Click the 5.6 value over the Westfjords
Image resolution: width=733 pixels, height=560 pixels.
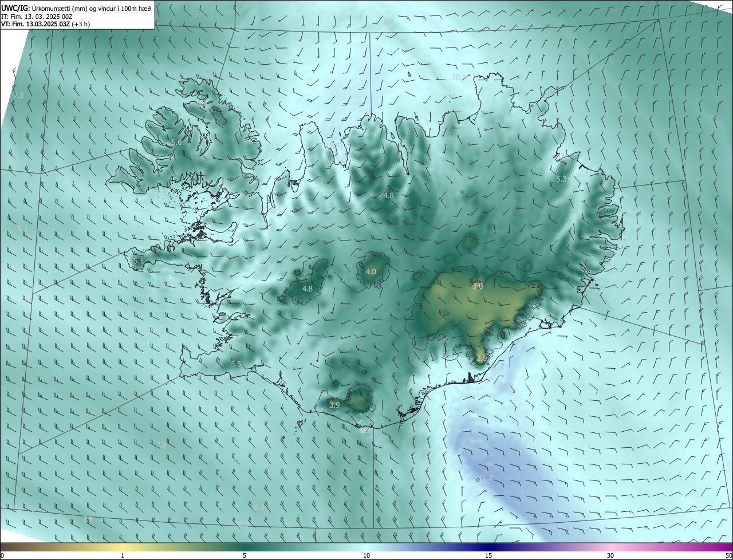pyautogui.click(x=176, y=142)
